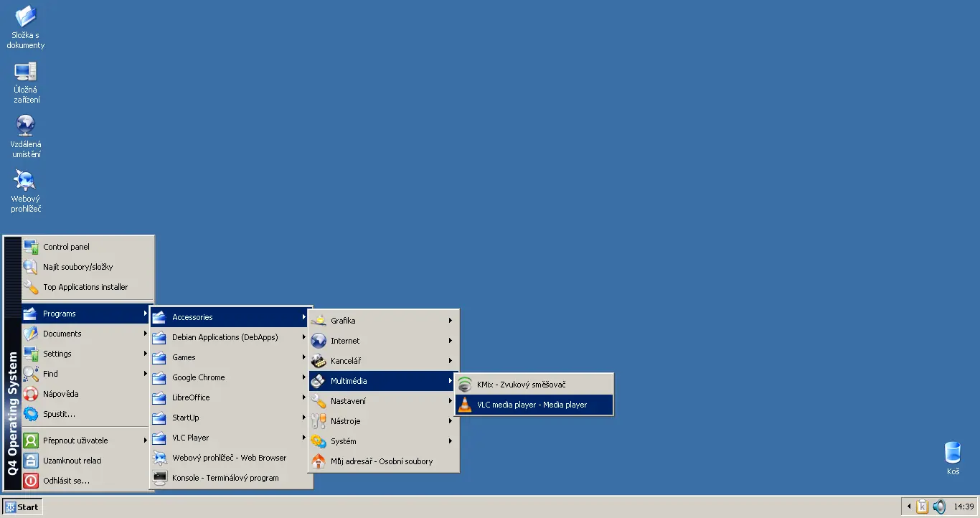Click the Spustit... gear icon
The image size is (980, 518).
pyautogui.click(x=31, y=414)
